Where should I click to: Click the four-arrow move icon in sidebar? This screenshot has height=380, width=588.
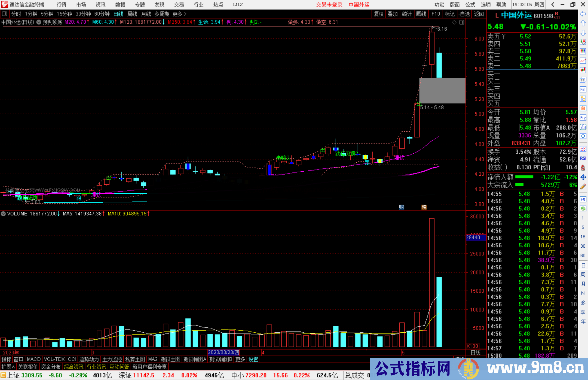(583, 177)
